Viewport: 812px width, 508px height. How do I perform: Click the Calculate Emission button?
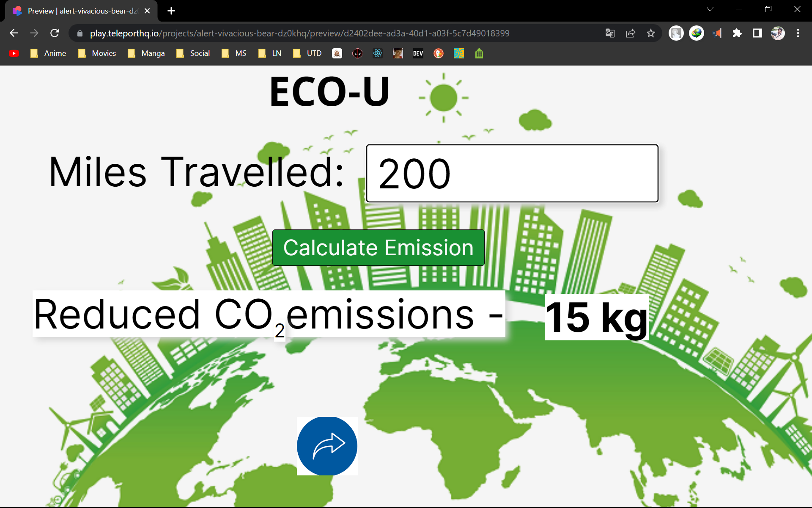click(x=378, y=248)
